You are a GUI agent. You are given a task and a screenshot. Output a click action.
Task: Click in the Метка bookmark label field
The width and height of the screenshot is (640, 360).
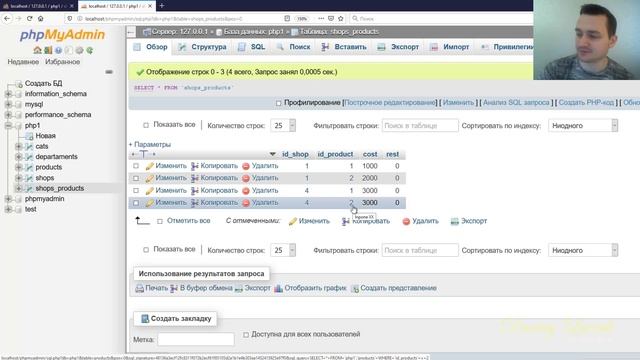click(196, 340)
